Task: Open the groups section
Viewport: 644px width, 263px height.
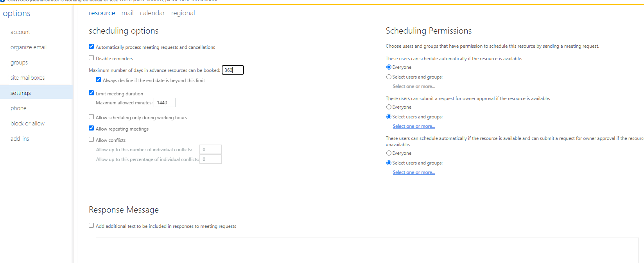Action: click(x=18, y=62)
